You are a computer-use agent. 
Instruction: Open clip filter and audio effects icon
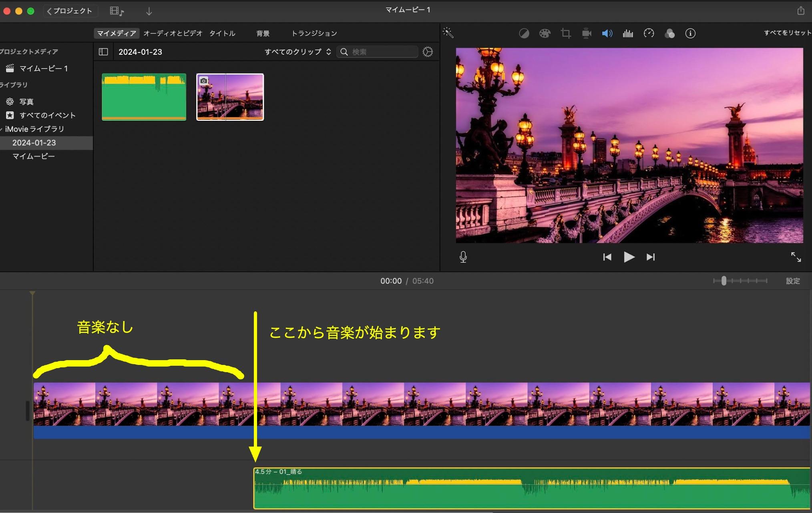click(669, 33)
